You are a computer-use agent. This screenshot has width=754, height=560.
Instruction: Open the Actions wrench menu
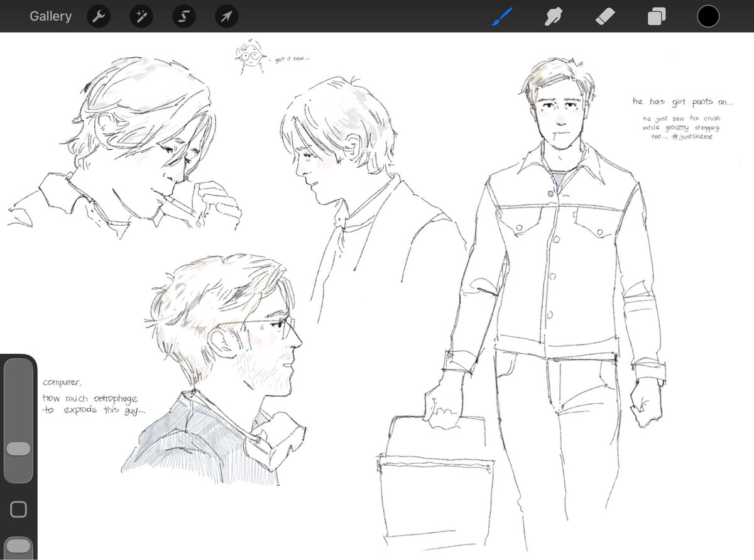(98, 16)
